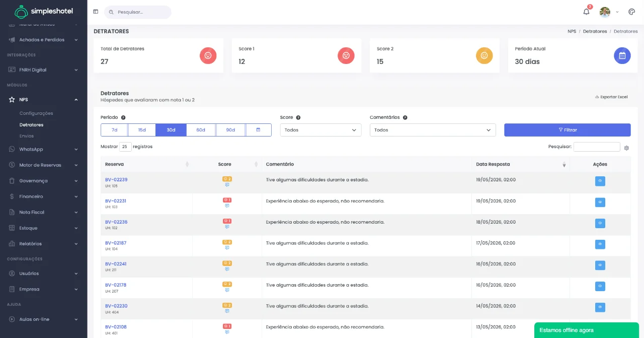Screen dimensions: 644x338
Task: Click the score 2 badge for BV-02187
Action: pyautogui.click(x=227, y=242)
